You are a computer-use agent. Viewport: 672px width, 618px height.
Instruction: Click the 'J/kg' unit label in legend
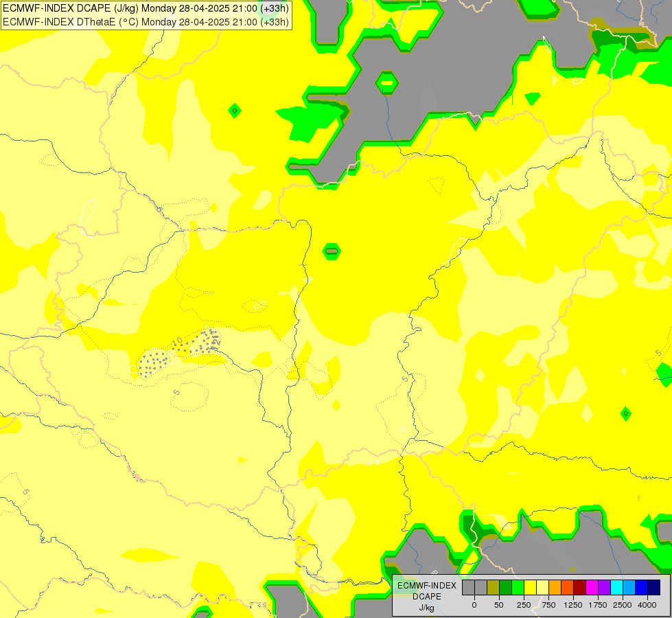[427, 608]
